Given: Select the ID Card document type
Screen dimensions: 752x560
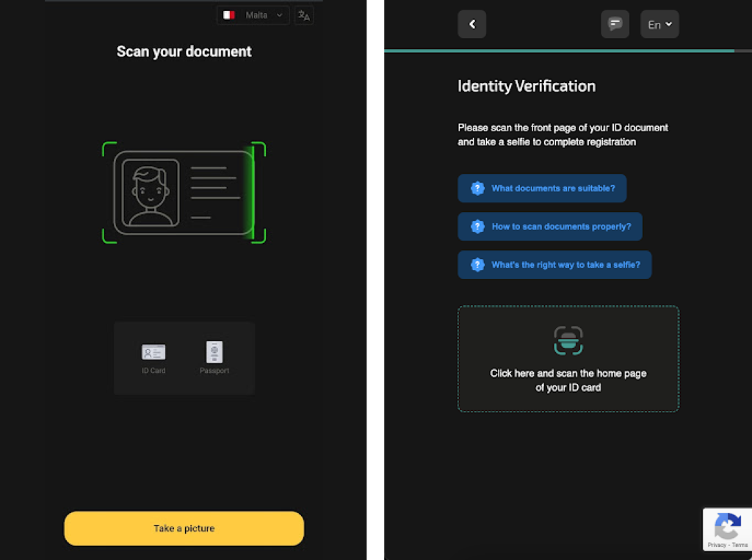Looking at the screenshot, I should pos(153,357).
